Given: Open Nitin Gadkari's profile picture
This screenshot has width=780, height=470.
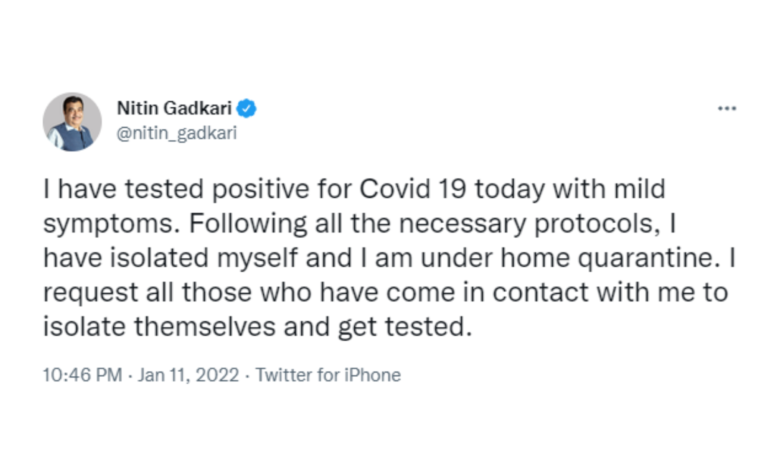Looking at the screenshot, I should [x=72, y=122].
